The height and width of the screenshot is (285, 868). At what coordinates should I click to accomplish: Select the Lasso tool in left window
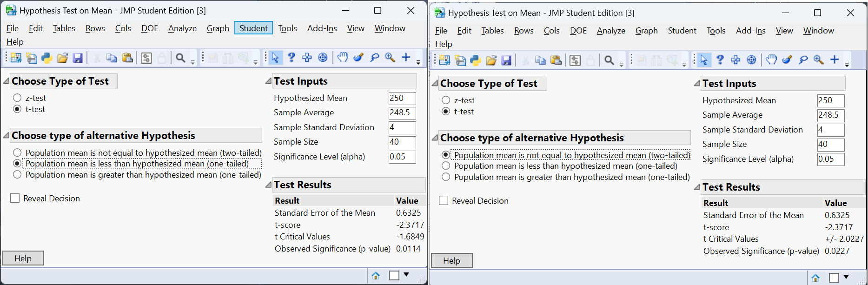(x=375, y=58)
